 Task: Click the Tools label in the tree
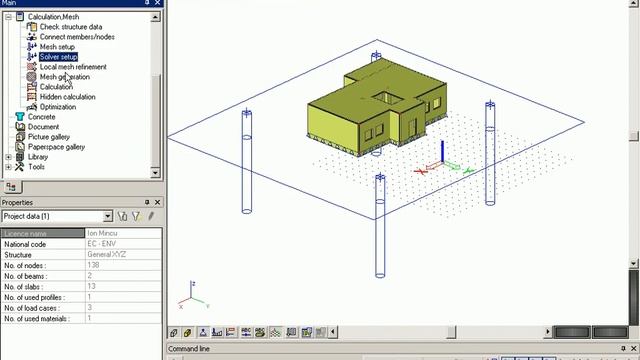click(36, 167)
